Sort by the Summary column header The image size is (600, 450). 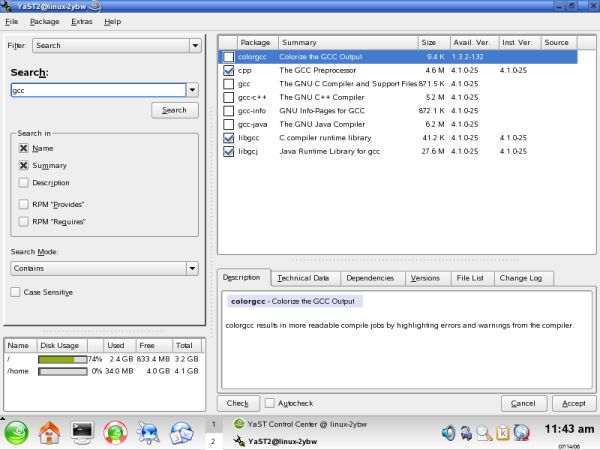coord(348,42)
